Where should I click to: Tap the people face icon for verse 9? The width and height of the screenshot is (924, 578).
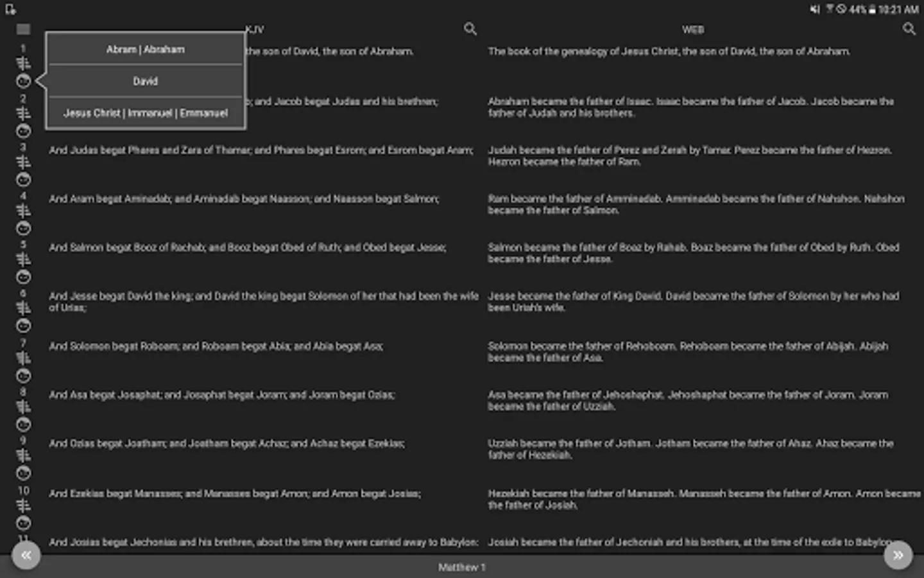(23, 473)
